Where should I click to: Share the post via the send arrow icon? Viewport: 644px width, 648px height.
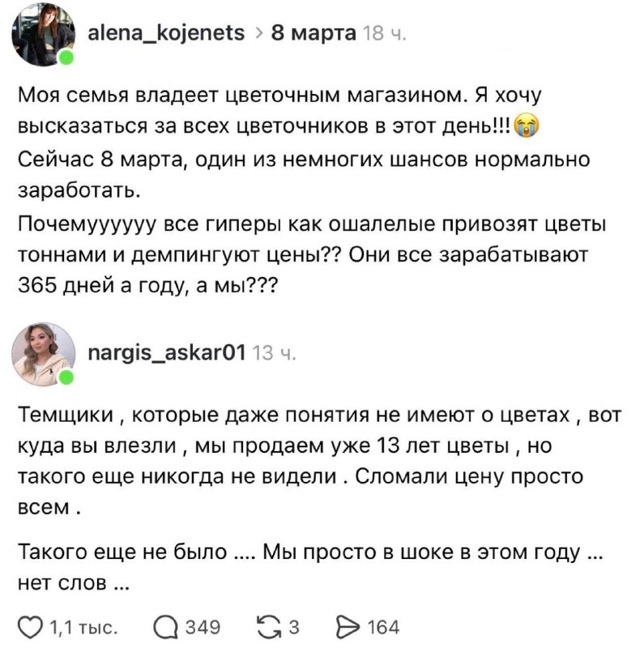(349, 624)
